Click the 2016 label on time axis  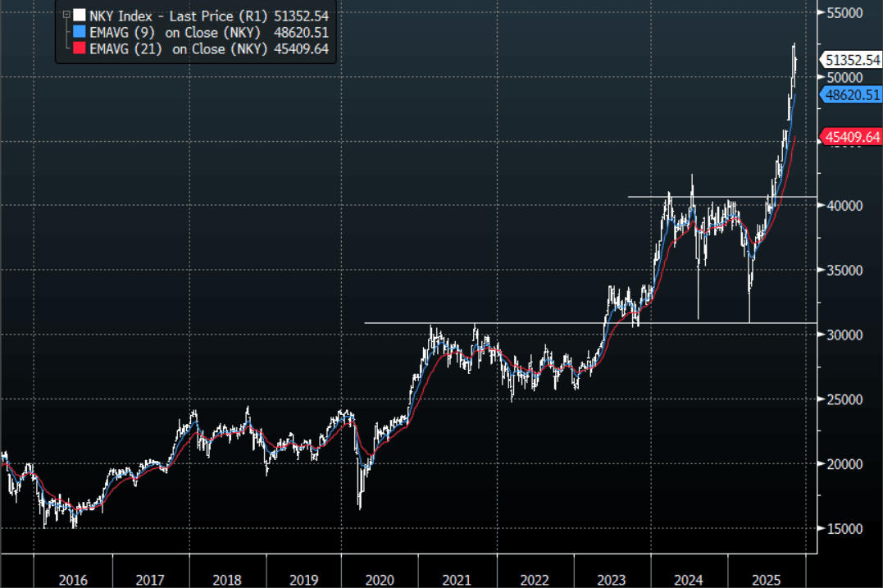(x=74, y=579)
